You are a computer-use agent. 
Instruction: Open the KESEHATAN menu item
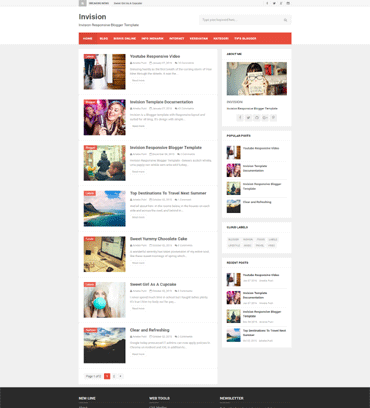[199, 38]
